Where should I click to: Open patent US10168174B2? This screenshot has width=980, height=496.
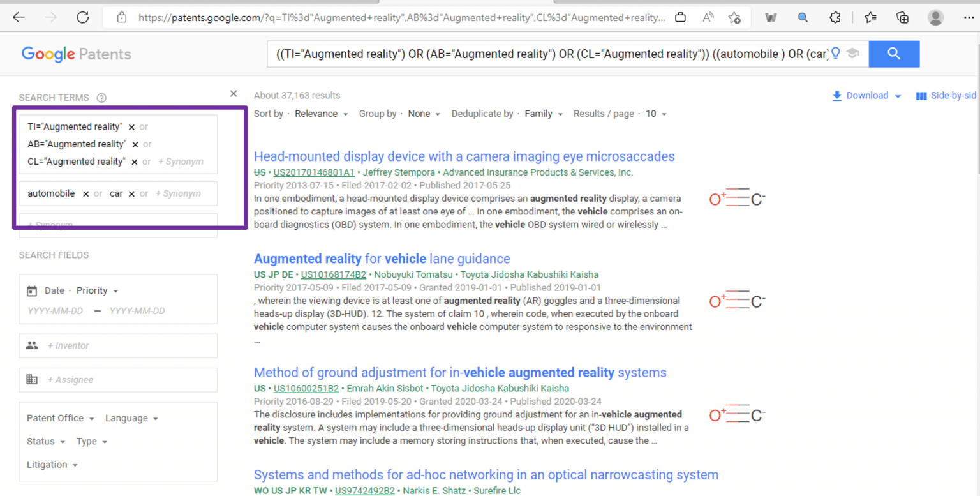pos(333,274)
